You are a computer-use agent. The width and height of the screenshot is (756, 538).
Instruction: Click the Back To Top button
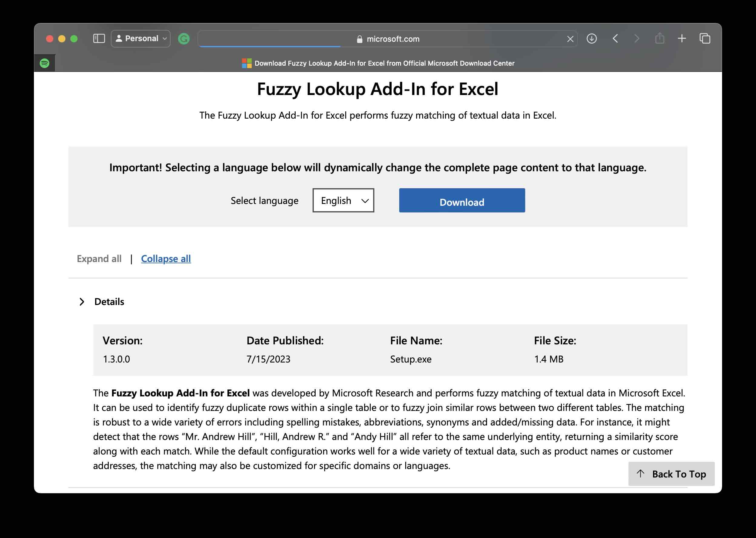coord(672,474)
